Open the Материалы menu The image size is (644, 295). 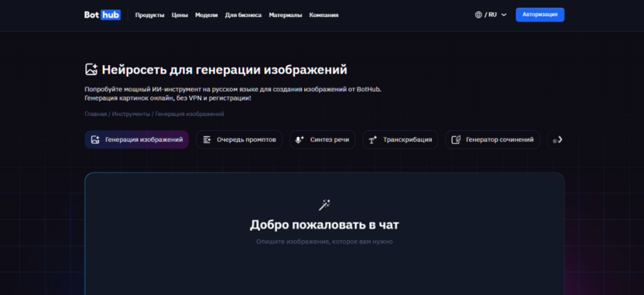pos(286,15)
